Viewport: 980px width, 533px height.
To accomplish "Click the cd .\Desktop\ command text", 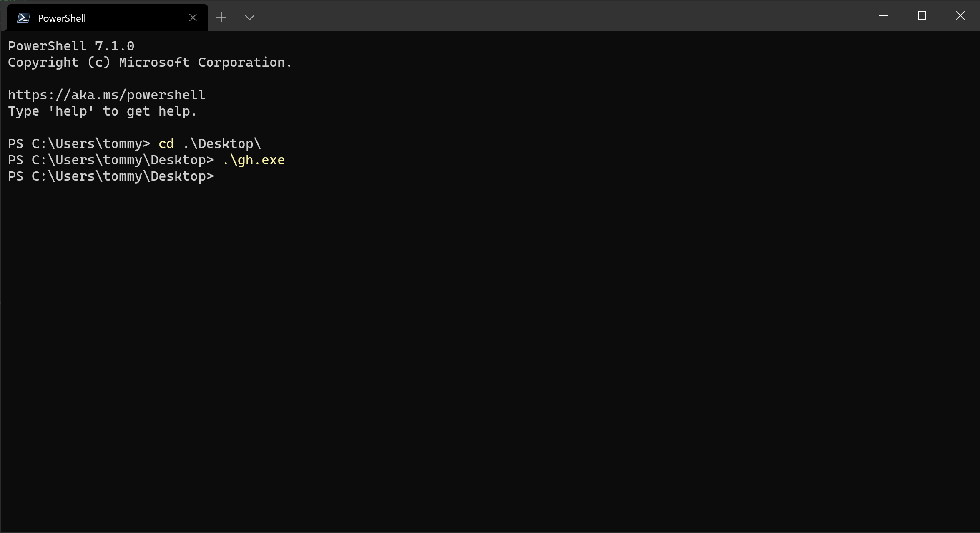I will pyautogui.click(x=209, y=143).
